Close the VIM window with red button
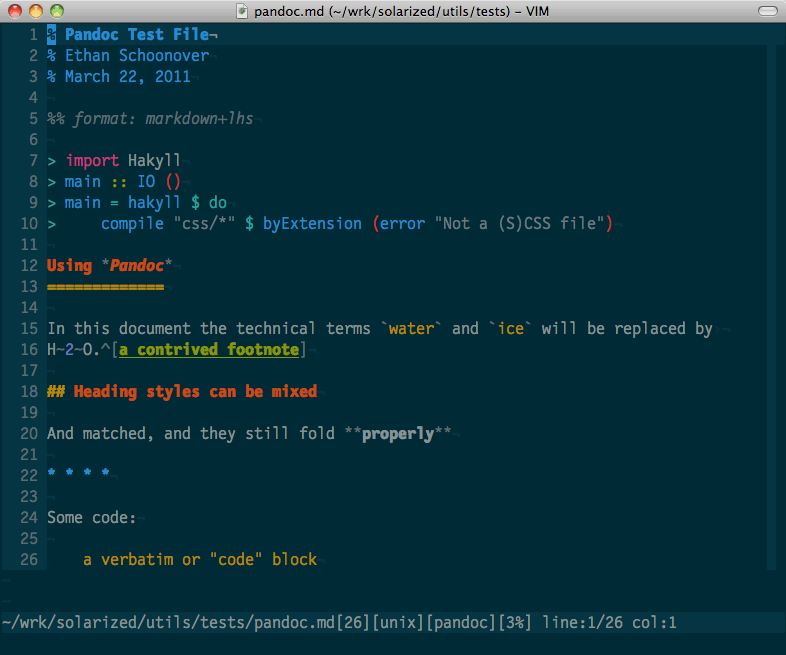This screenshot has width=786, height=655. pyautogui.click(x=14, y=11)
